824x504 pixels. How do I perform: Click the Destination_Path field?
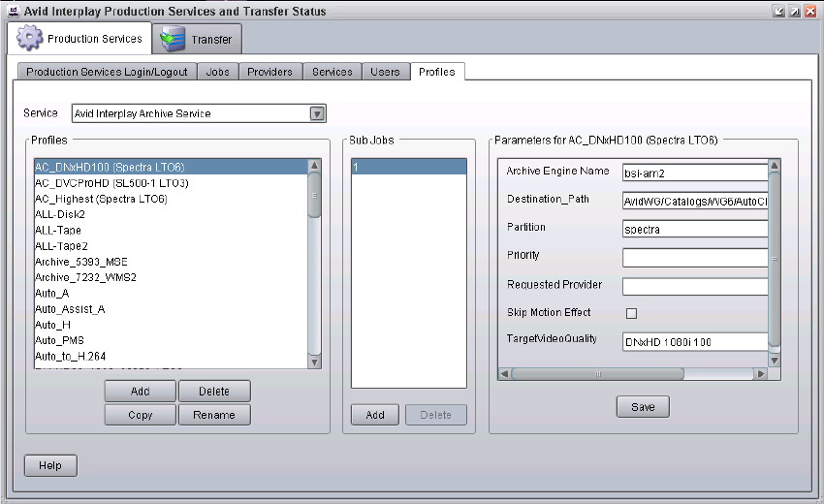click(695, 201)
